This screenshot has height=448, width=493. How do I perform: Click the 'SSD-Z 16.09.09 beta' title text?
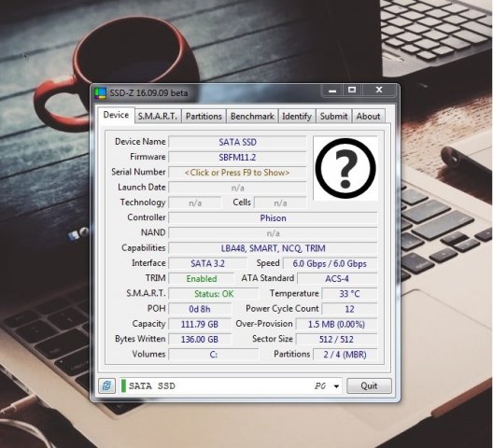[148, 93]
